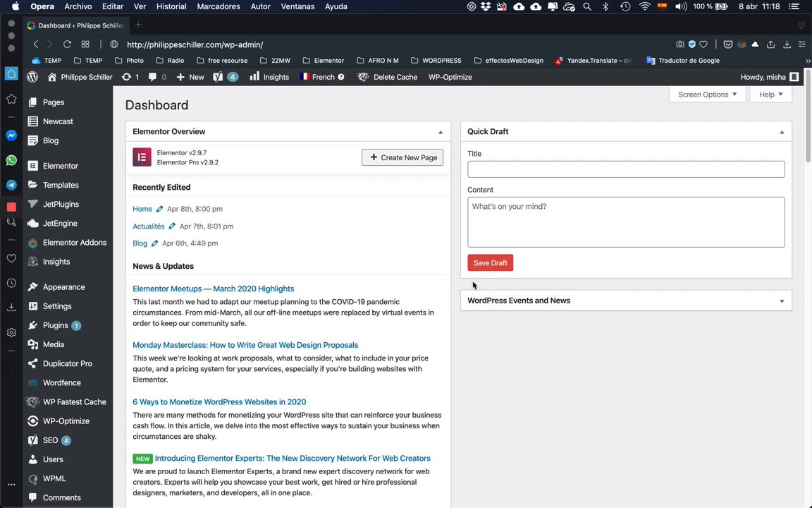The image size is (812, 508).
Task: Open the Opera sidebar bookmarks heart icon
Action: click(11, 258)
